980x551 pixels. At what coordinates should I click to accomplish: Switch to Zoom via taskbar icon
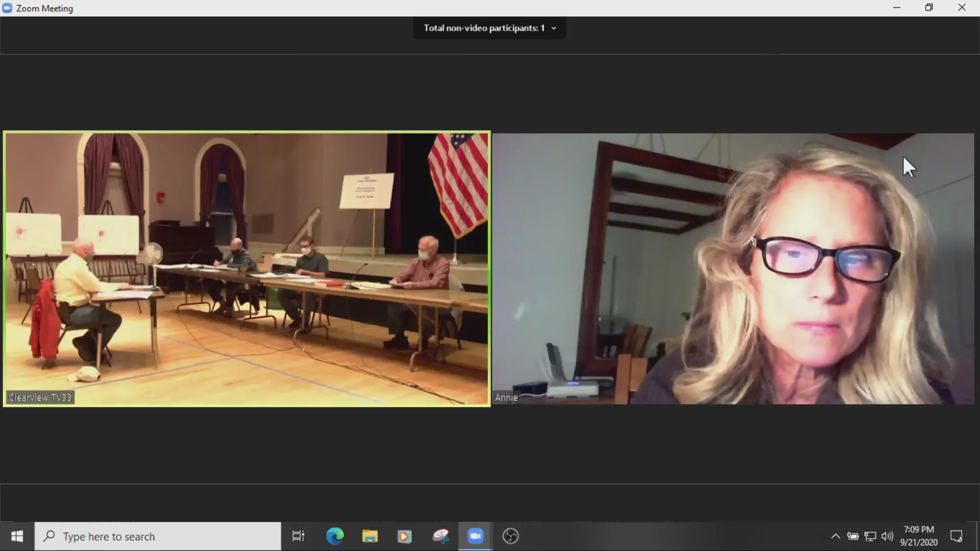(475, 536)
